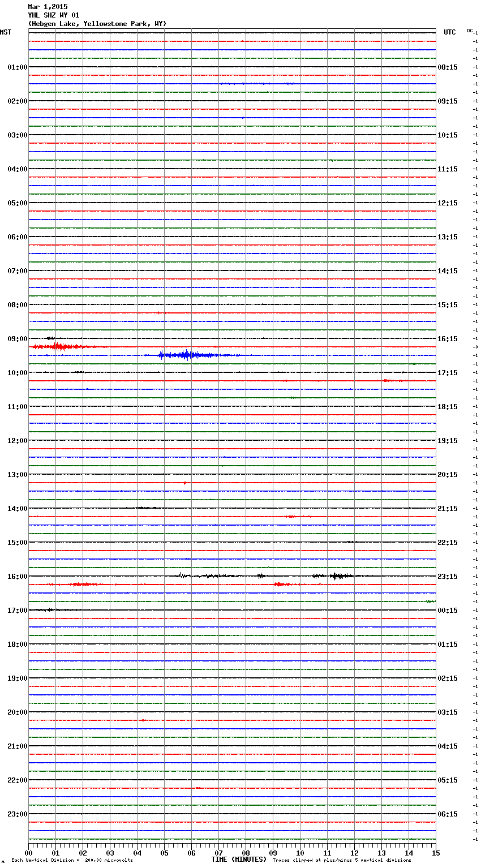Click the MST timezone header
The height and width of the screenshot is (868, 481).
pyautogui.click(x=6, y=32)
